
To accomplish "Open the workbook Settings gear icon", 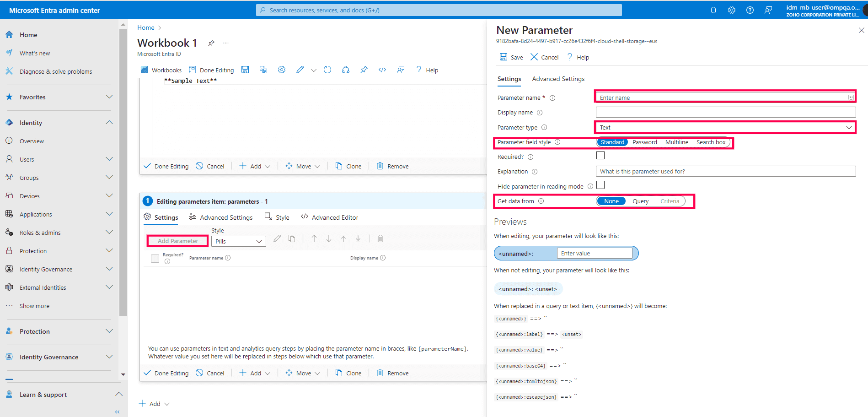I will 281,70.
